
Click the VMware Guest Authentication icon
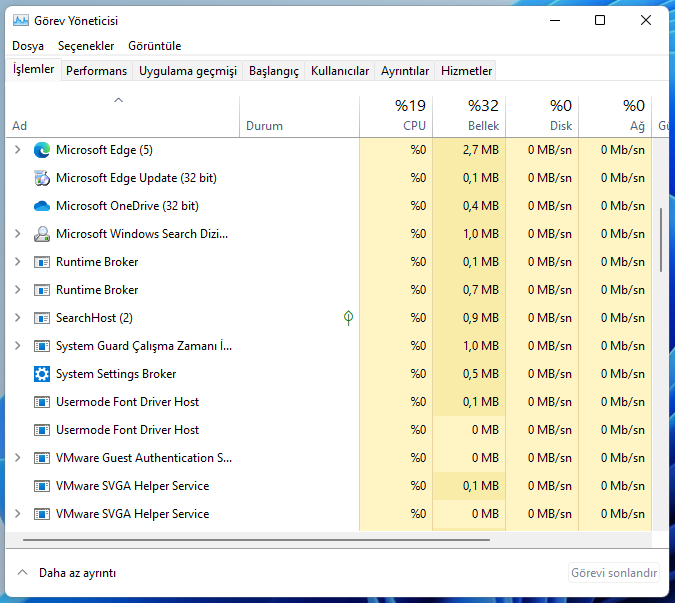tap(42, 458)
